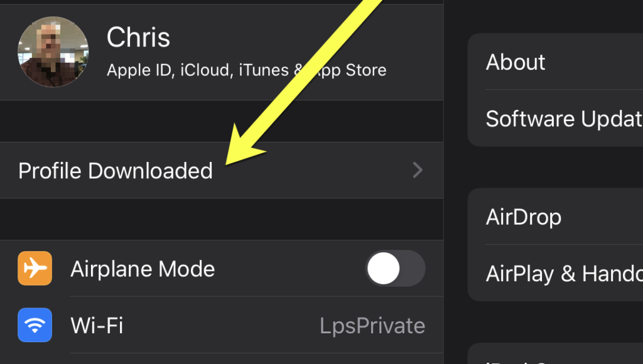Click the gray track of Airplane Mode switch
The width and height of the screenshot is (643, 364).
pyautogui.click(x=413, y=269)
